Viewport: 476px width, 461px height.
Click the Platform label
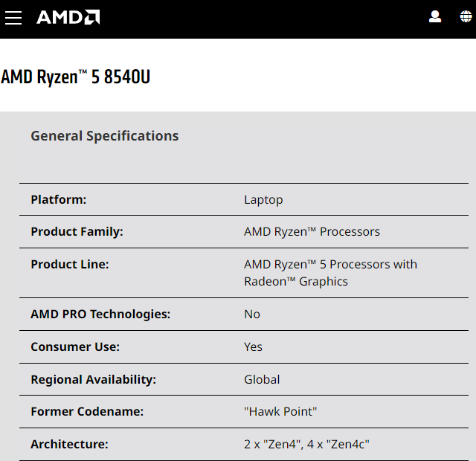59,200
